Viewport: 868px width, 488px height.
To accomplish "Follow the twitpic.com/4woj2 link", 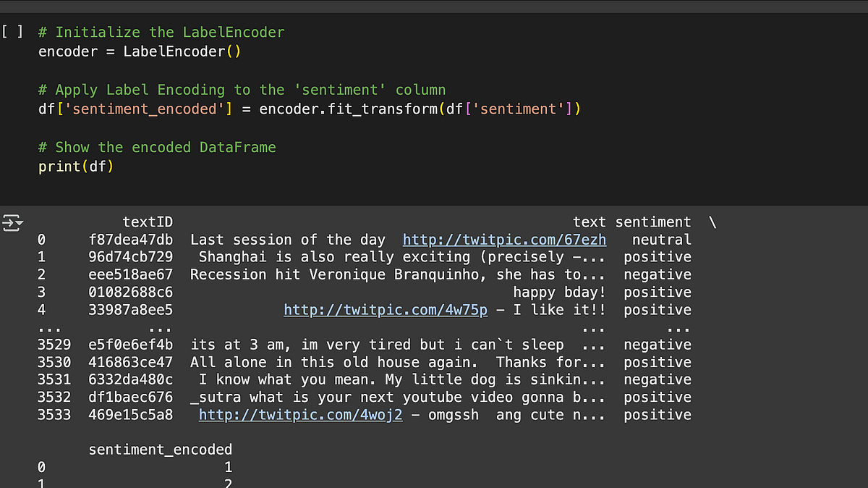I will (x=301, y=415).
